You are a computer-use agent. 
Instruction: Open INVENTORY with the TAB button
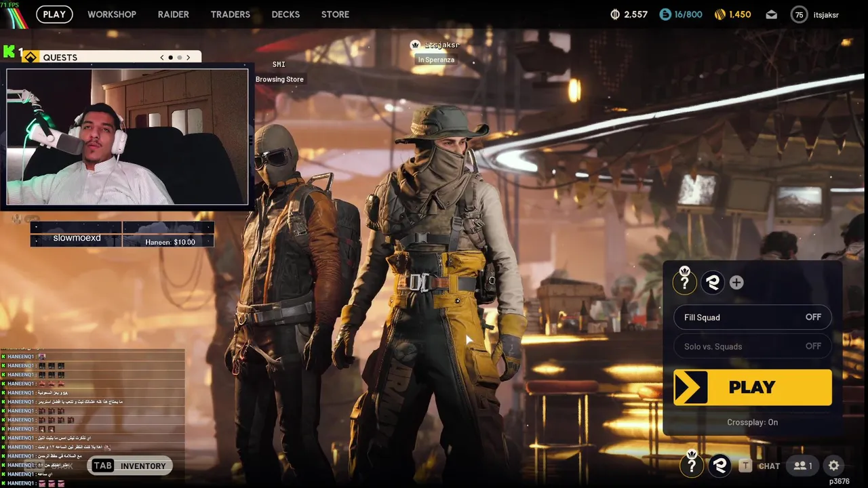click(130, 466)
